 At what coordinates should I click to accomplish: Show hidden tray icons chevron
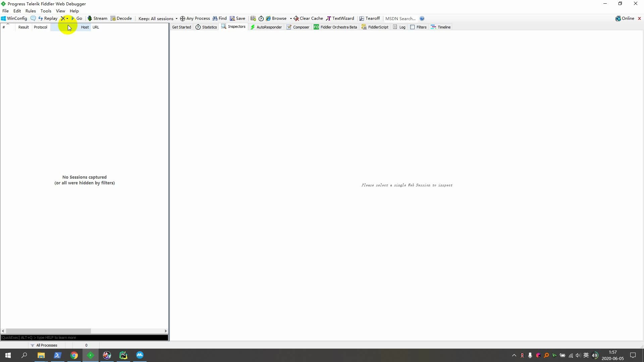(x=514, y=355)
